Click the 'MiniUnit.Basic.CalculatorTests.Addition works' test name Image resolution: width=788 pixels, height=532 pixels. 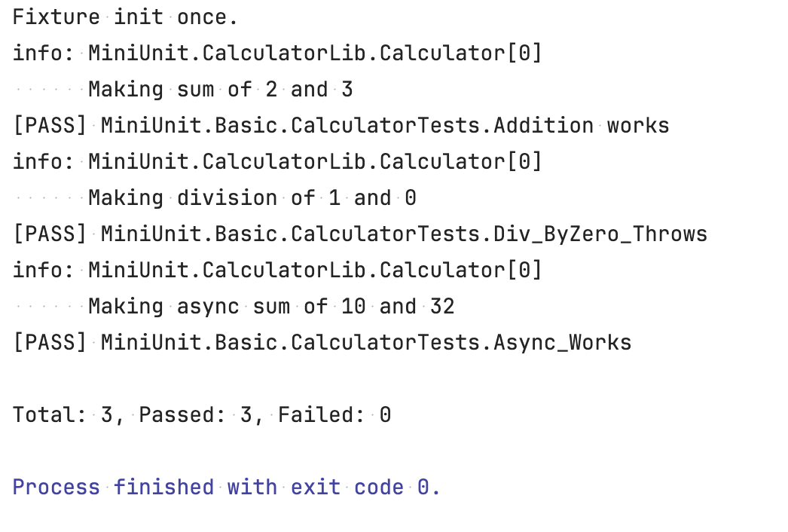(385, 126)
